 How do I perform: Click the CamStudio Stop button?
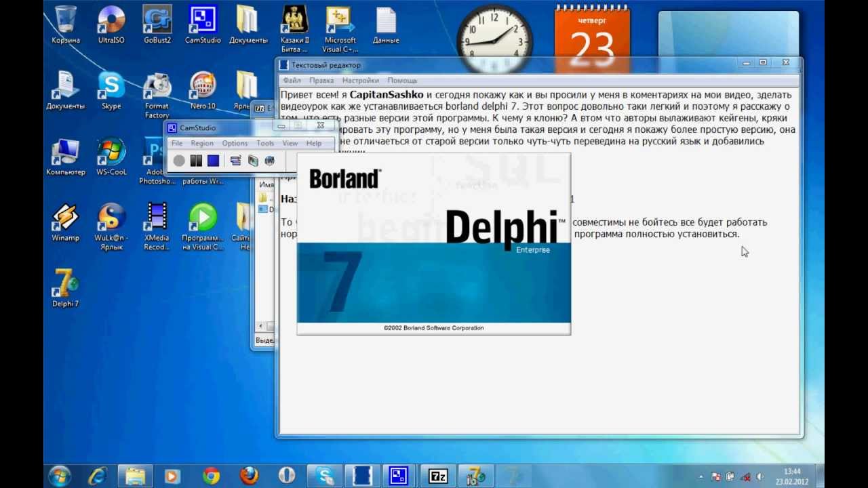[213, 161]
